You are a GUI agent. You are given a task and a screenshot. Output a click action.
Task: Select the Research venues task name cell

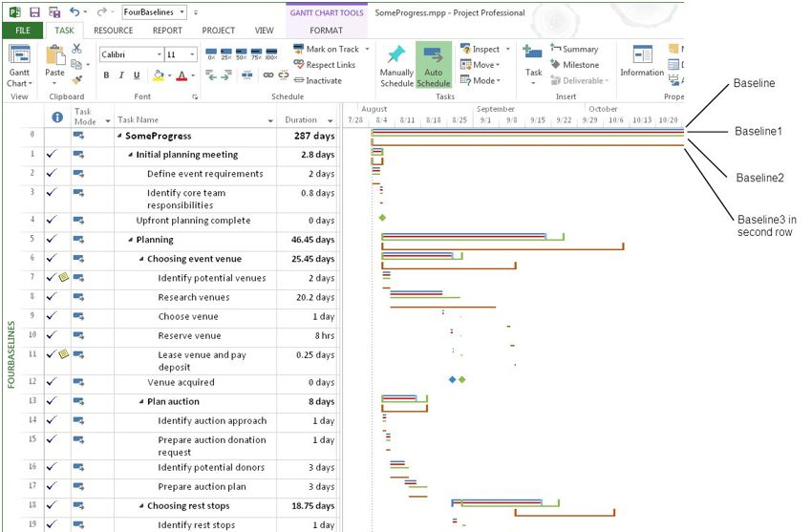[195, 297]
